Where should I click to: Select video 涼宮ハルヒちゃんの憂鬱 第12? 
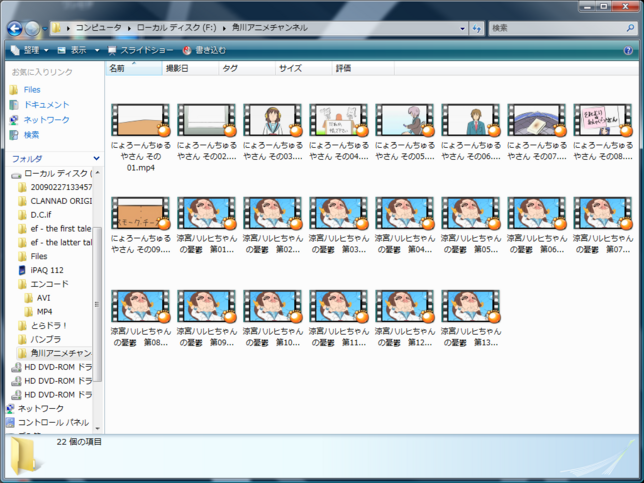pyautogui.click(x=405, y=318)
